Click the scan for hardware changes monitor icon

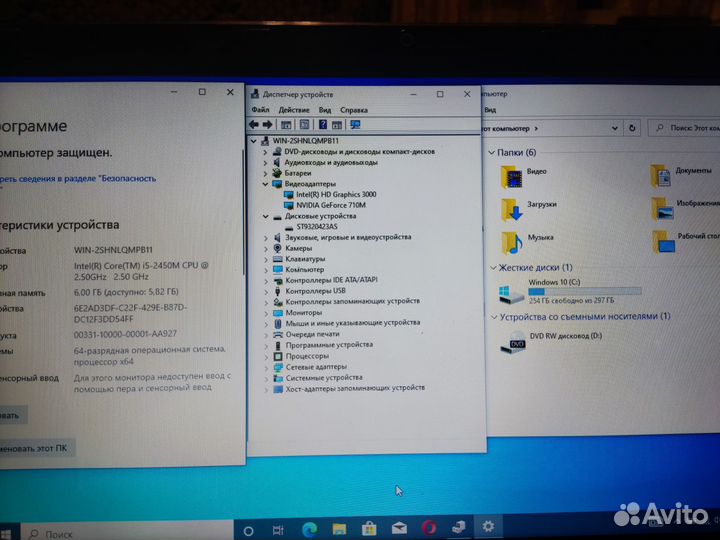355,124
